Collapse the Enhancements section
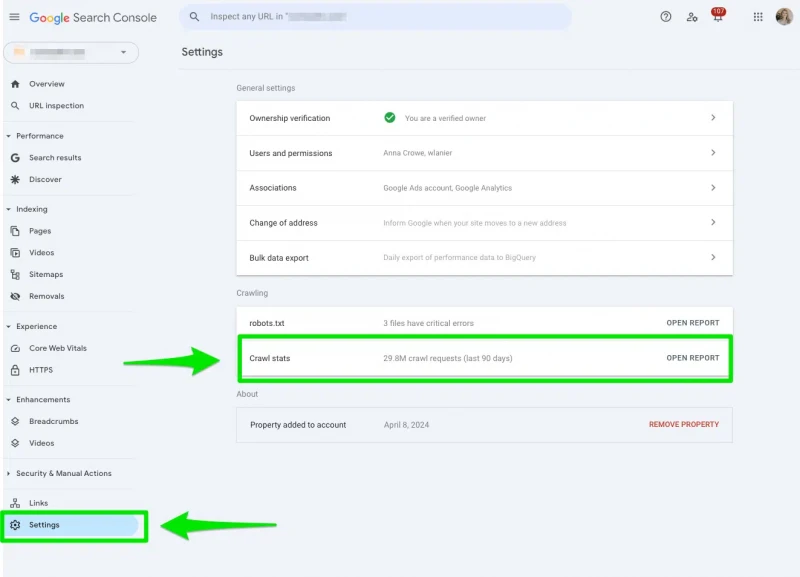 pyautogui.click(x=8, y=399)
